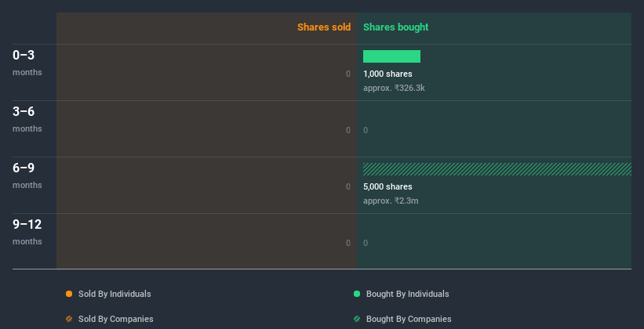Click the "approx. ₹326.3k" amount

394,88
